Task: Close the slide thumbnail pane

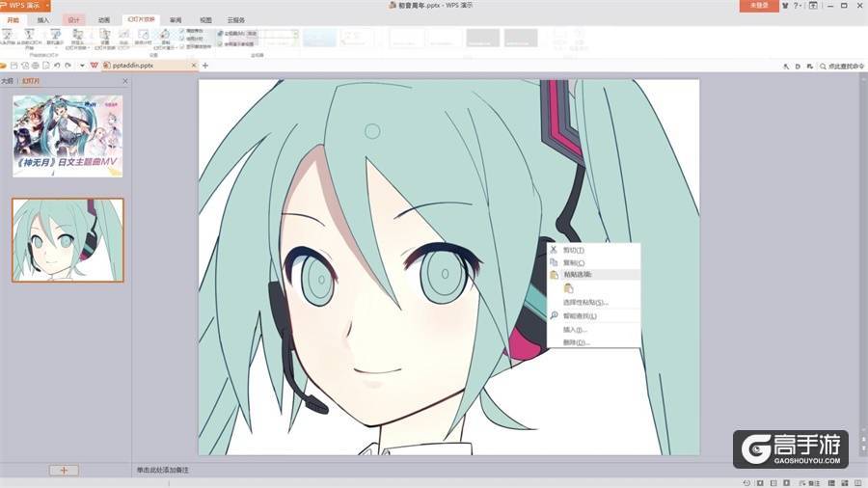Action: [x=125, y=81]
